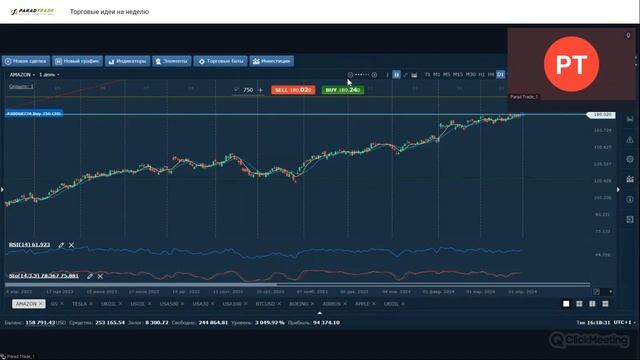The image size is (640, 360).
Task: Open the trading bots (Торговые боты) menu
Action: pos(220,61)
